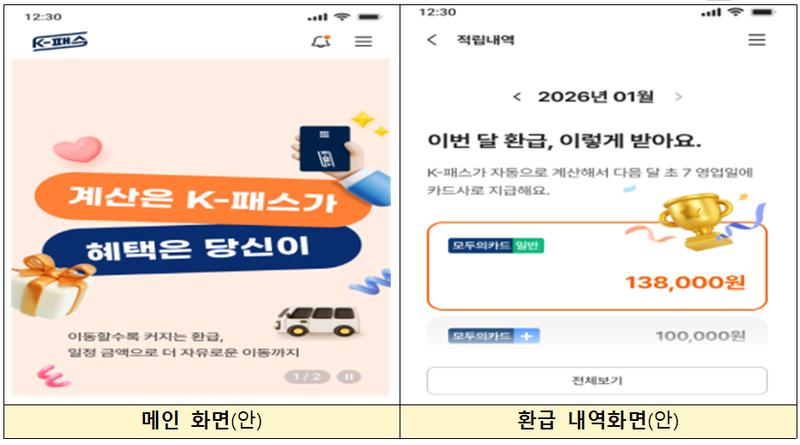Image resolution: width=800 pixels, height=445 pixels.
Task: Select the 모두의카드 일반 138,000원 card
Action: pyautogui.click(x=597, y=266)
